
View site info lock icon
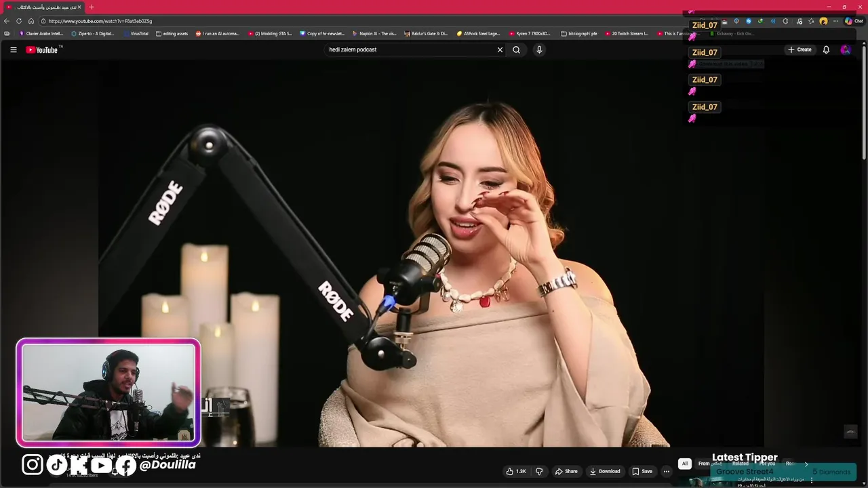point(43,21)
